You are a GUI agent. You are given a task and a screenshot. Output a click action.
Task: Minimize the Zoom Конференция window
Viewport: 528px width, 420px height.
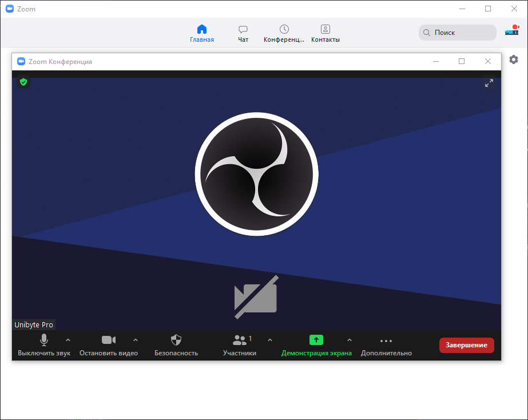pos(436,61)
